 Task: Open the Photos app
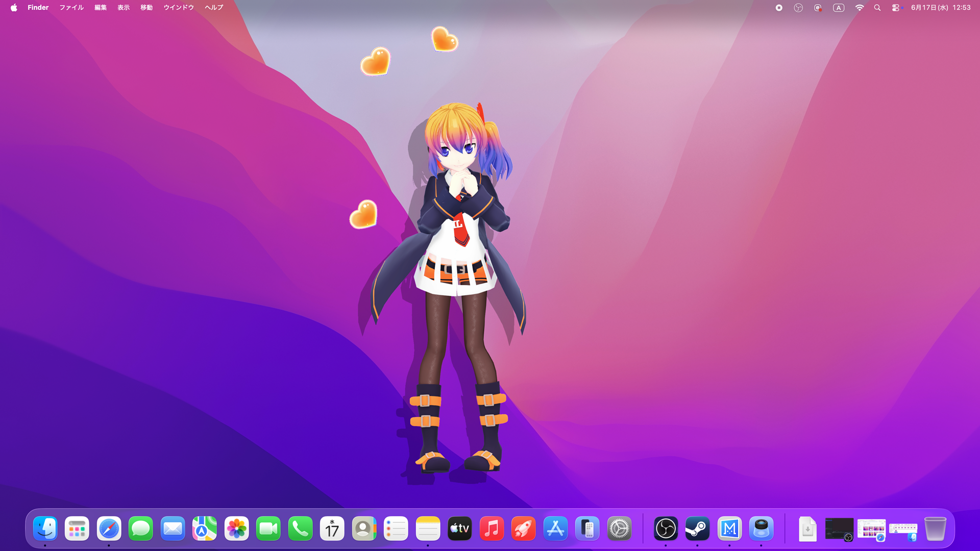pyautogui.click(x=236, y=529)
